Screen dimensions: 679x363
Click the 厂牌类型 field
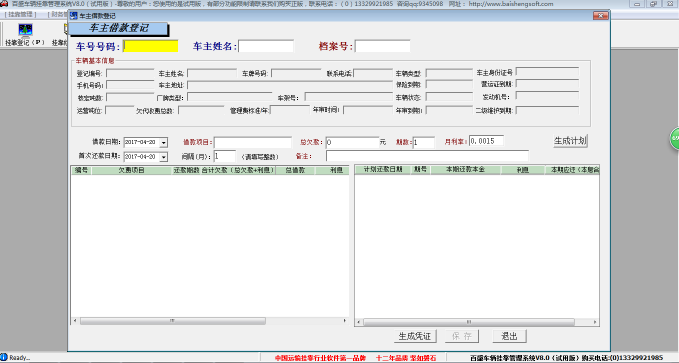coord(230,97)
